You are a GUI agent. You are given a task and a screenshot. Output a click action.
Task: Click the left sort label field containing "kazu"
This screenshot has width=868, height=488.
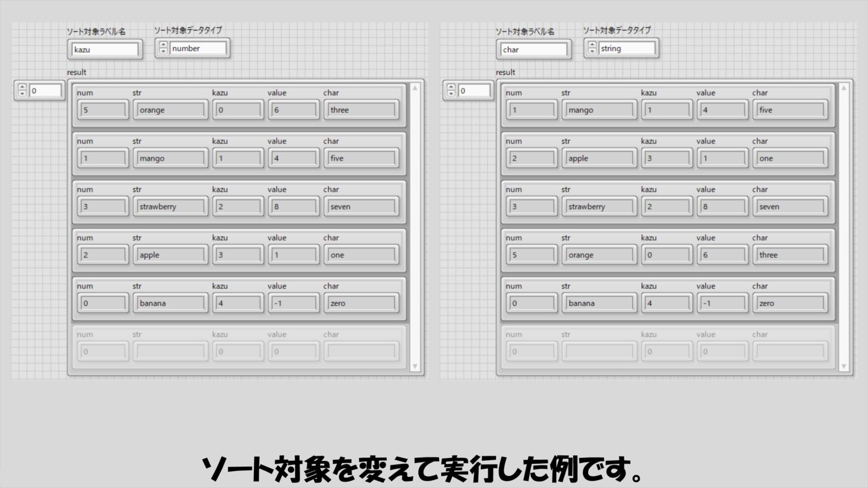105,50
